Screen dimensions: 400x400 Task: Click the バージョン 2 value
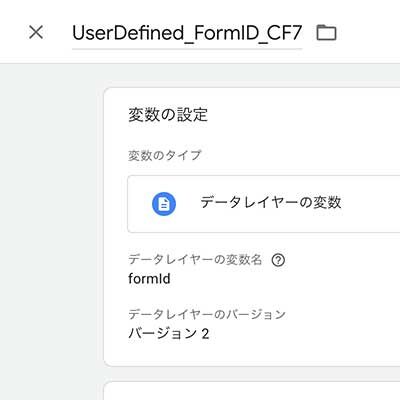click(x=169, y=333)
